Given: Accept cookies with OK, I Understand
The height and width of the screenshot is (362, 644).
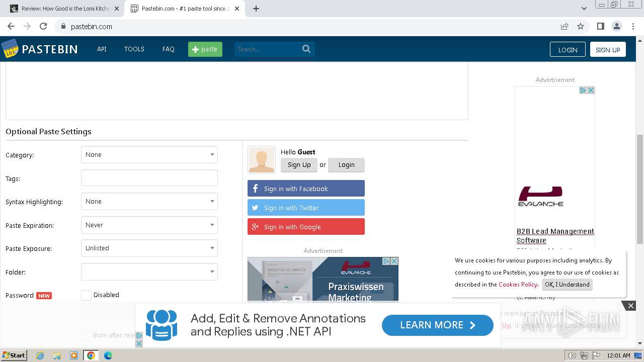Looking at the screenshot, I should pyautogui.click(x=567, y=285).
